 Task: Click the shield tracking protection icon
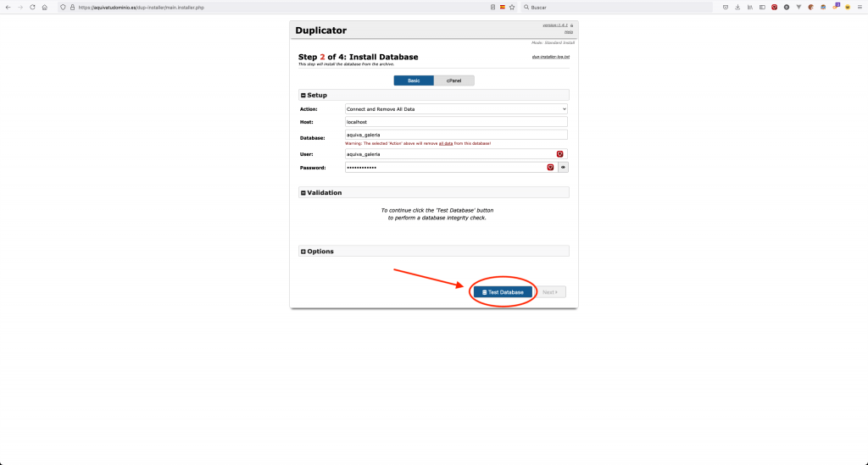tap(63, 7)
